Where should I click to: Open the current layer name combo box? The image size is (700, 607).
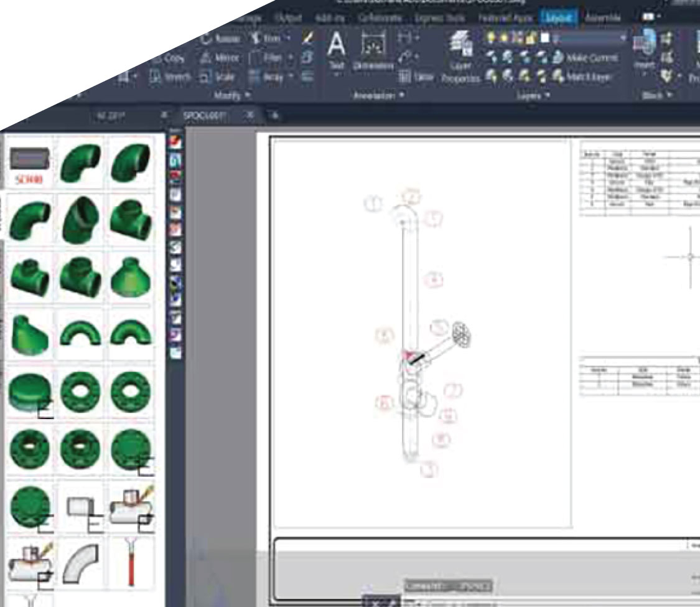click(589, 38)
